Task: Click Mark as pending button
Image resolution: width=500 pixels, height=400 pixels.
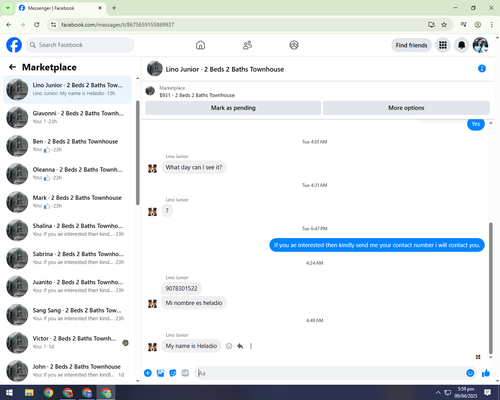Action: tap(233, 108)
